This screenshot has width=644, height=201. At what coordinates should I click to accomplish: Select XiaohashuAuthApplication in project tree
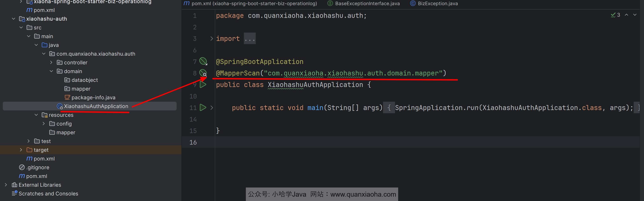[96, 106]
